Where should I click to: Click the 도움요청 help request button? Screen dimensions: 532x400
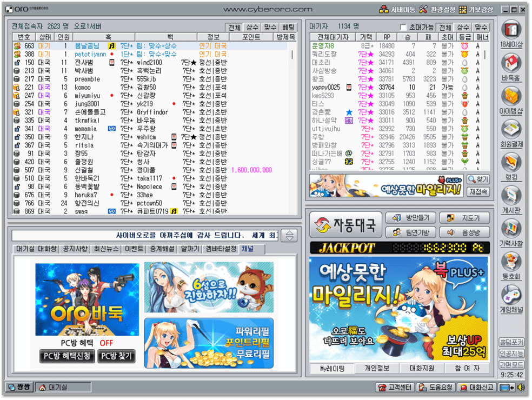[x=436, y=387]
